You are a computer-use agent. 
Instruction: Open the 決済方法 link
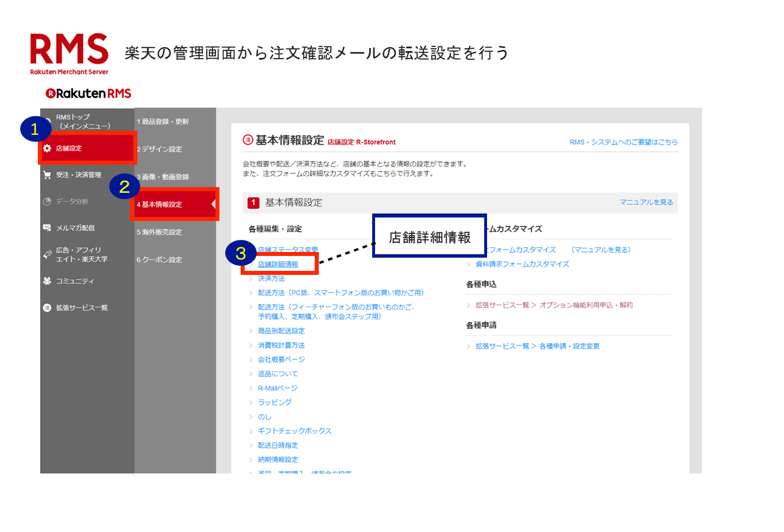[x=271, y=278]
